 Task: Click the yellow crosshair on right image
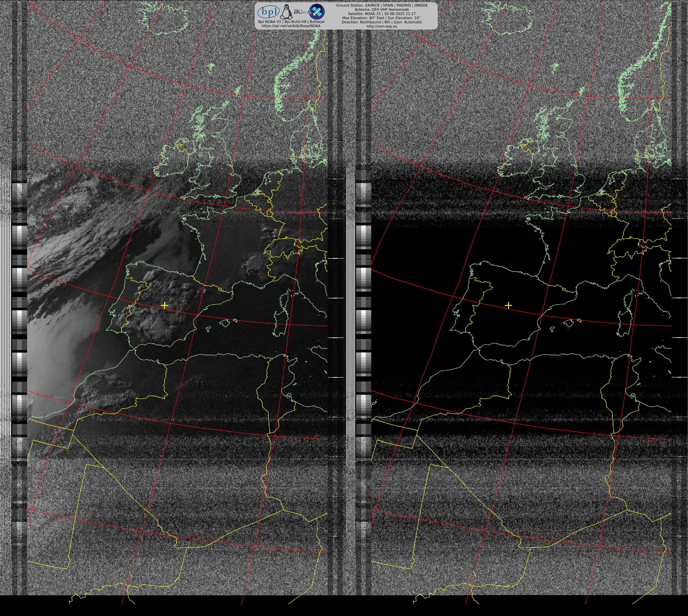[x=508, y=305]
